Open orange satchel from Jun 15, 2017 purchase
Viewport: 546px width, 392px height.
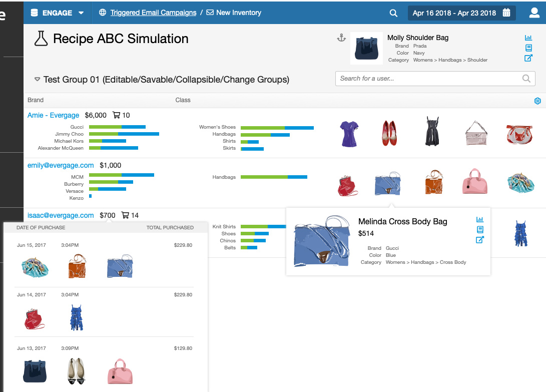coord(77,266)
